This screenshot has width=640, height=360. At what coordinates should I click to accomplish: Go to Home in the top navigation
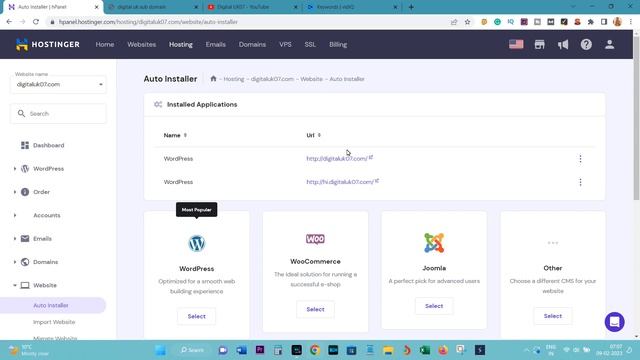105,44
